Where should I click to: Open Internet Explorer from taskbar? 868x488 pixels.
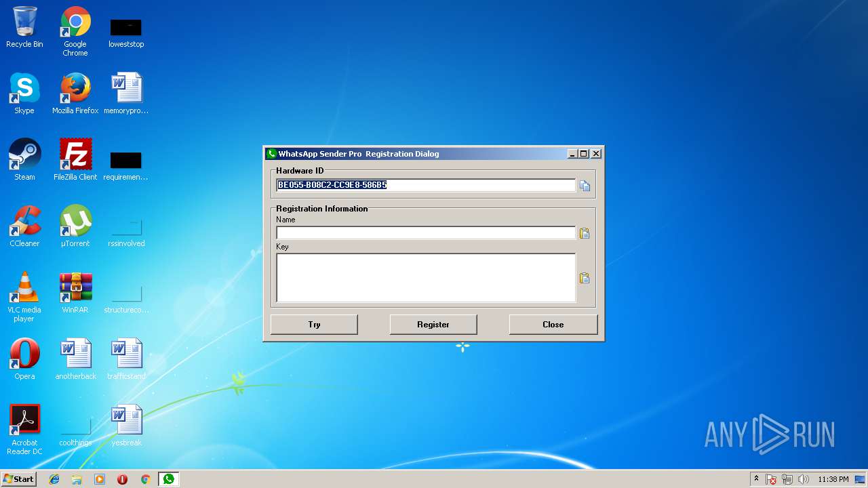[x=54, y=479]
